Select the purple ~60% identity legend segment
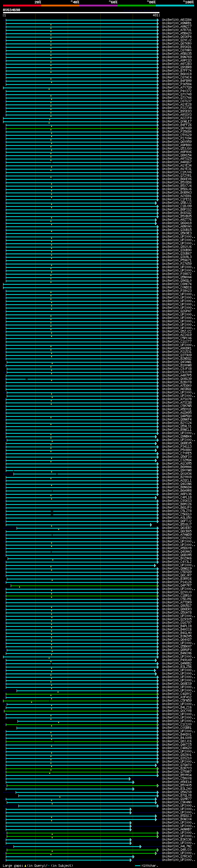This screenshot has width=197, height=868. pyautogui.click(x=99, y=6)
